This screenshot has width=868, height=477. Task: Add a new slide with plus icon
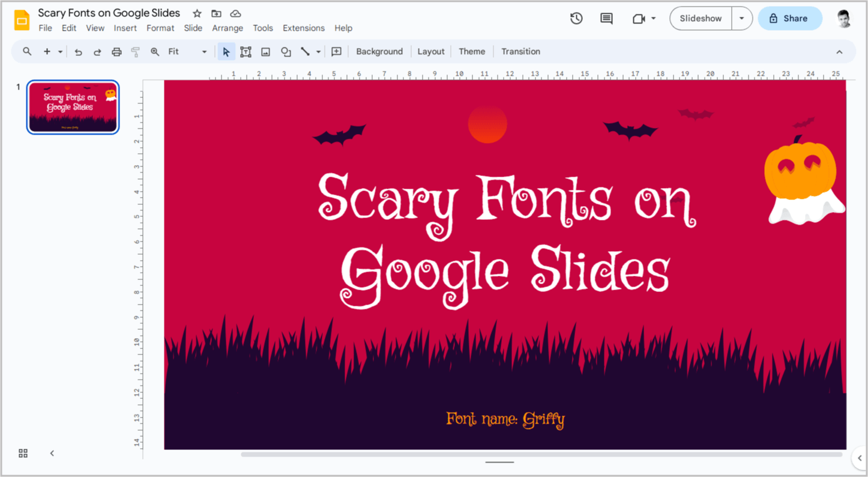tap(47, 52)
